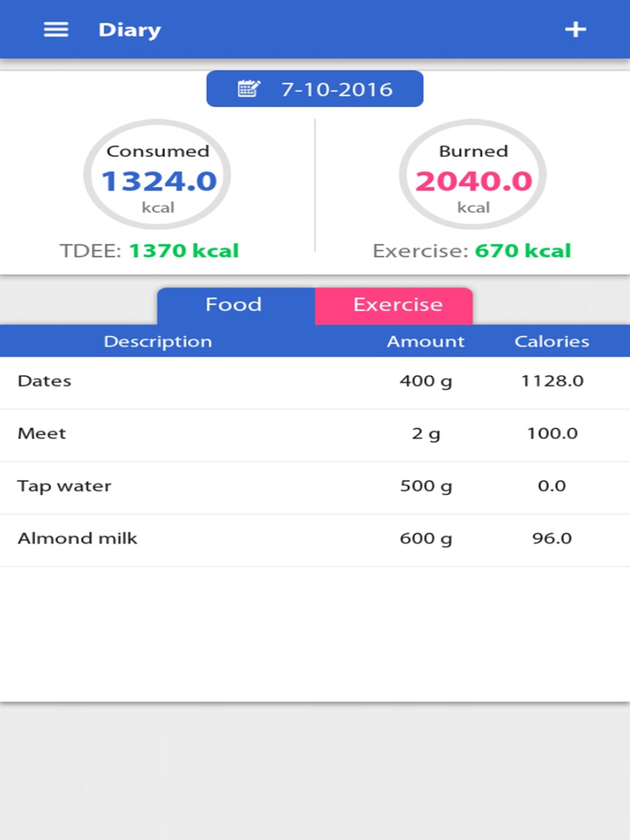The height and width of the screenshot is (840, 630).
Task: Click the Calories column header
Action: coord(552,341)
